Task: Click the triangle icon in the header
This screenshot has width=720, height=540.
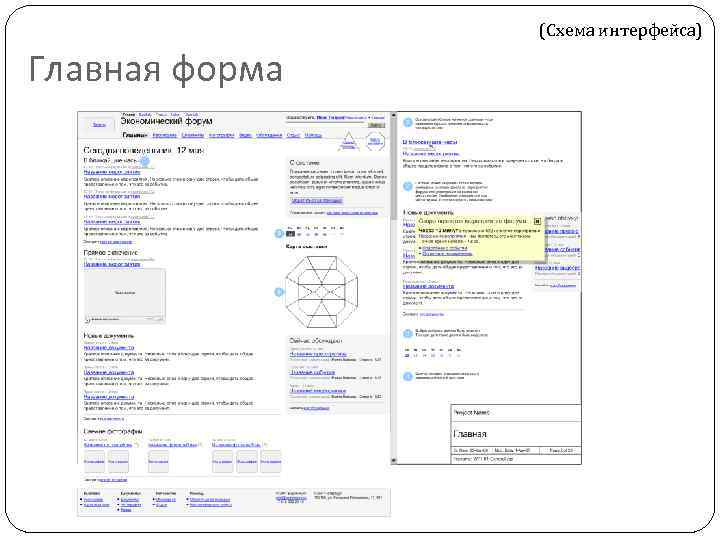Action: coord(349,141)
